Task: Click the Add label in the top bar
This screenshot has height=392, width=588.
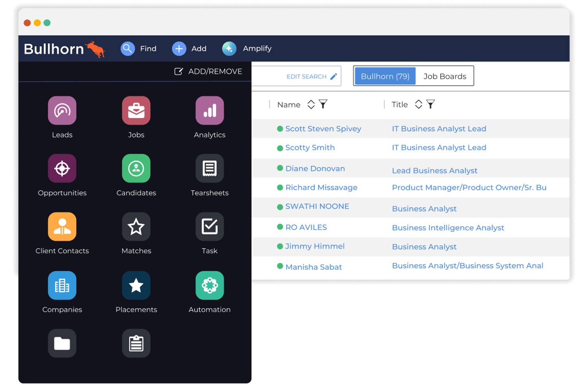Action: pos(199,48)
